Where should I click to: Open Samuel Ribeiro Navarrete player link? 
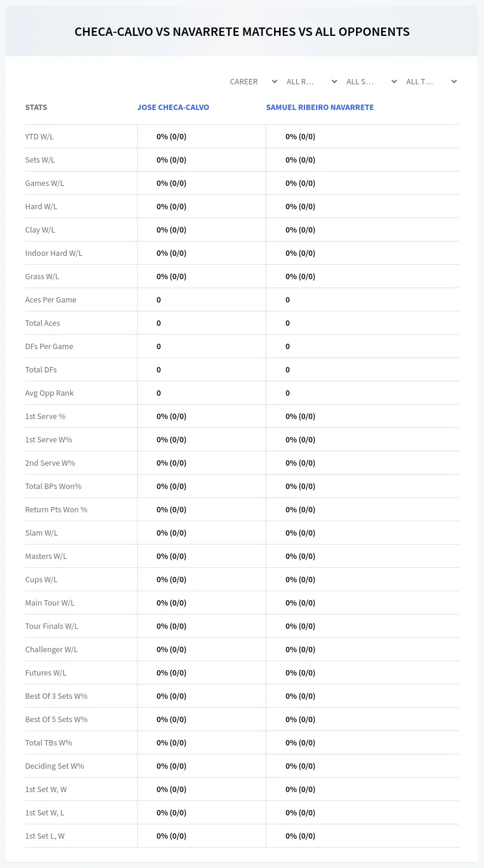pyautogui.click(x=320, y=108)
